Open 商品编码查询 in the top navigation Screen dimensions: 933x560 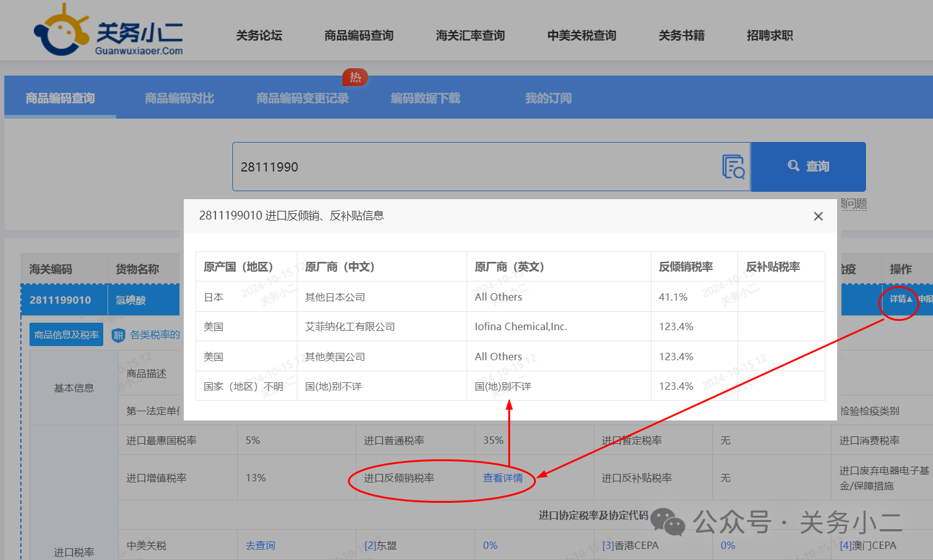click(359, 36)
